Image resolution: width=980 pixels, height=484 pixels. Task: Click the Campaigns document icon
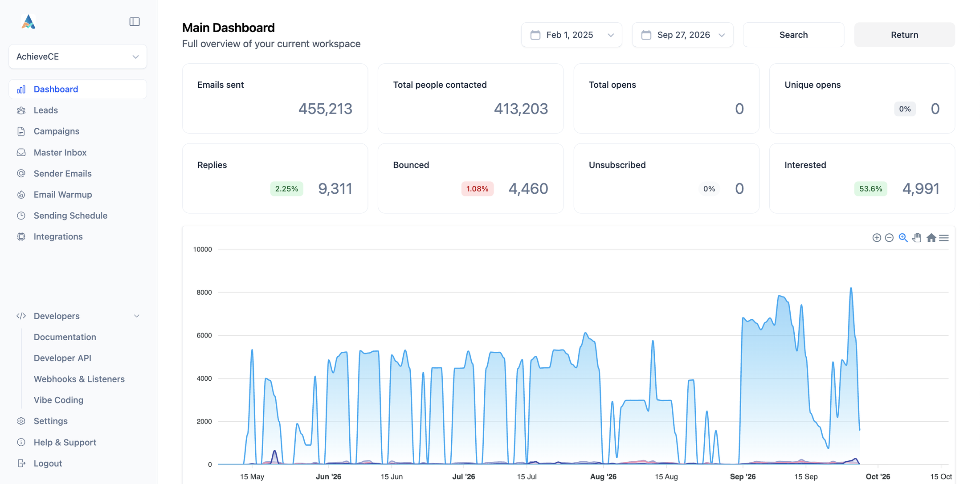(x=21, y=131)
